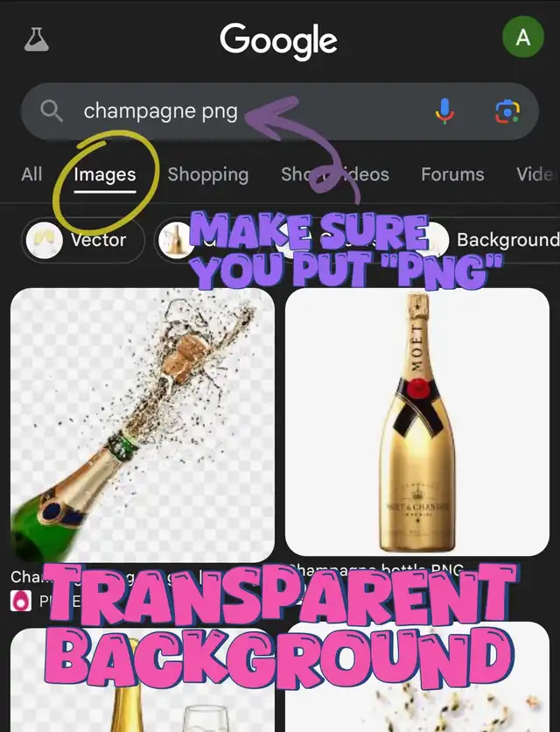Open the Shopping tab

pos(208,174)
